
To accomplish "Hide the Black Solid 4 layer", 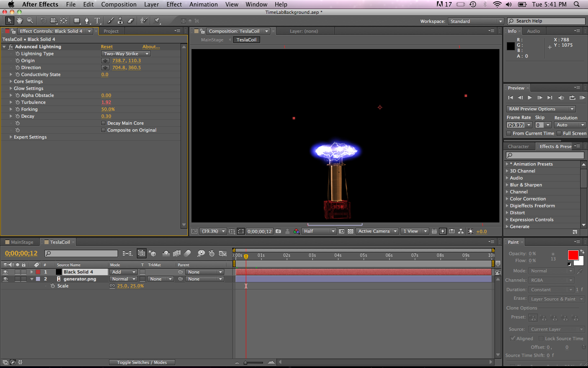I will coord(5,272).
